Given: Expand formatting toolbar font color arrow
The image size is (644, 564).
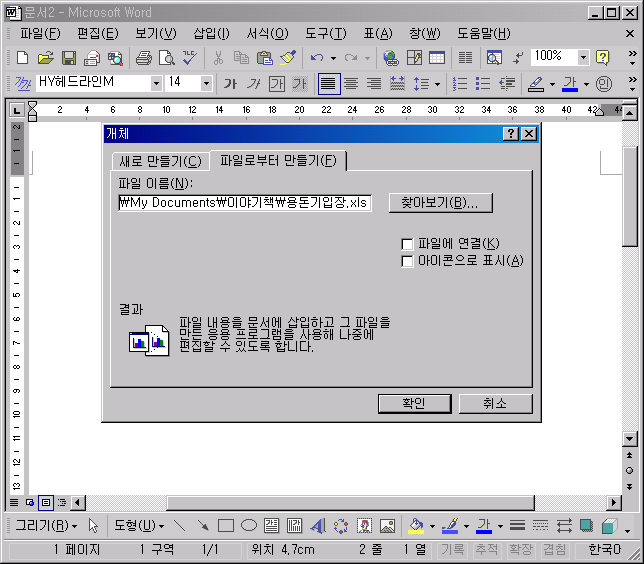Looking at the screenshot, I should tap(586, 84).
